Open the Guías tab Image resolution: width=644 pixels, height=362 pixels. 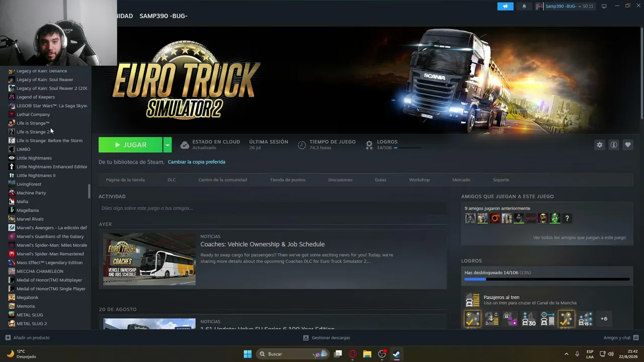coord(380,180)
